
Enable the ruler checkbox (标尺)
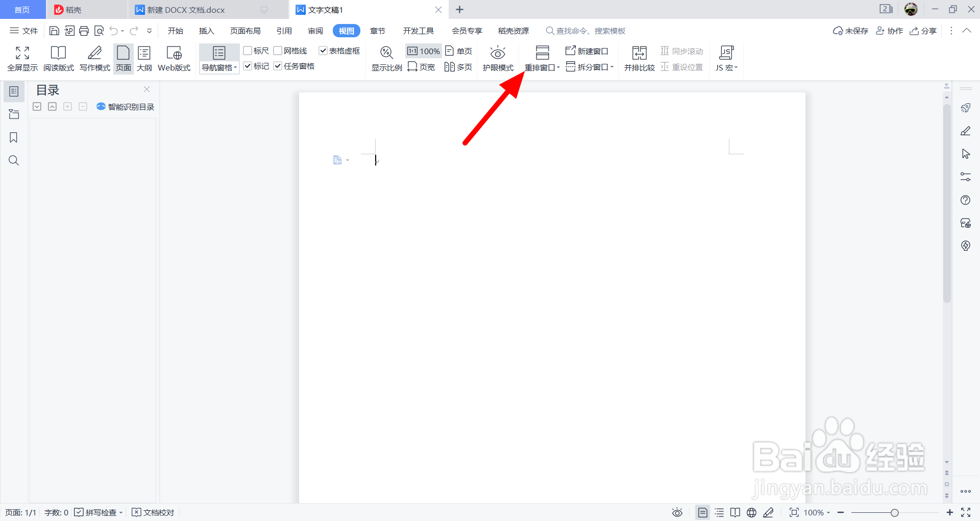[248, 51]
